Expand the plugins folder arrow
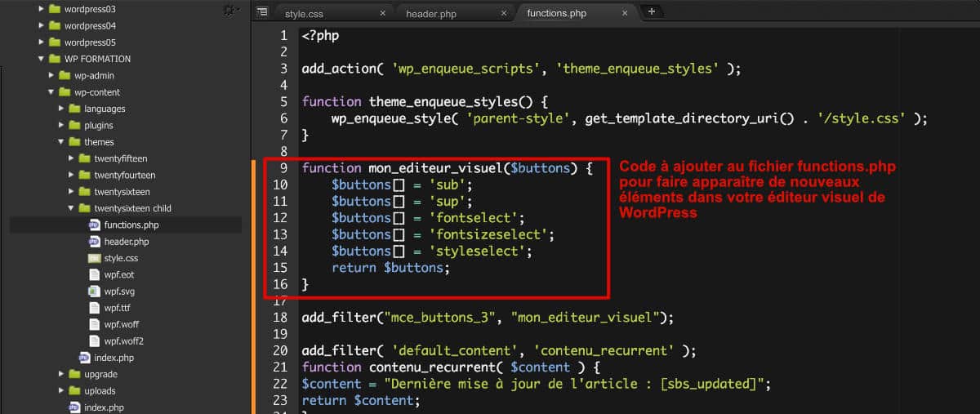Viewport: 980px width, 414px height. point(61,125)
